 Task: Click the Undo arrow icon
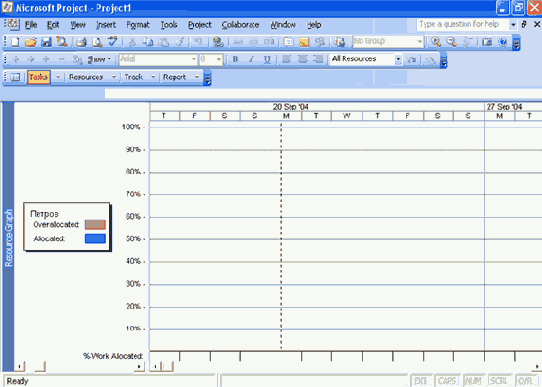click(198, 42)
